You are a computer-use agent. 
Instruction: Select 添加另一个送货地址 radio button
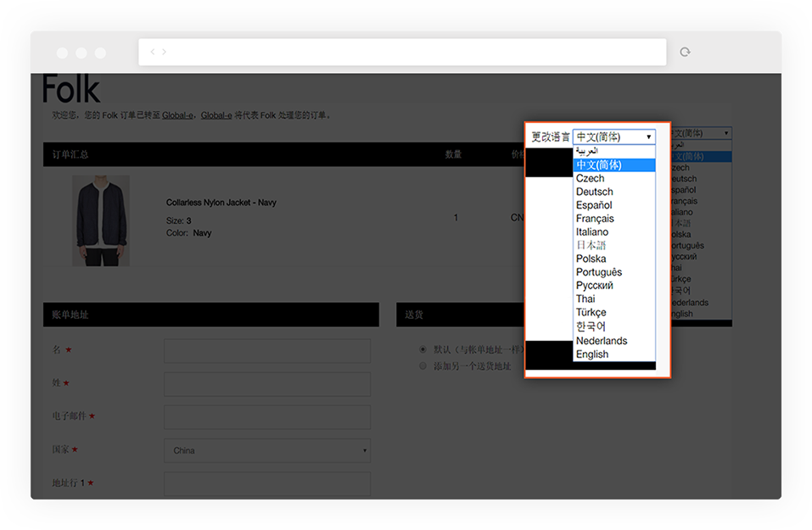(x=423, y=366)
